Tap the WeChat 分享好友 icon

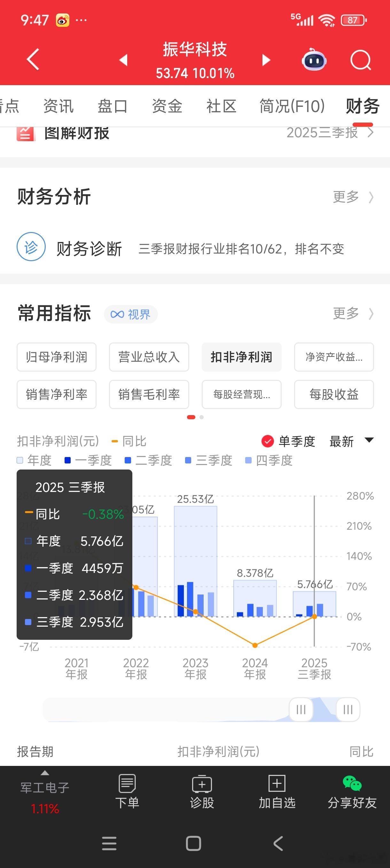coord(352,783)
